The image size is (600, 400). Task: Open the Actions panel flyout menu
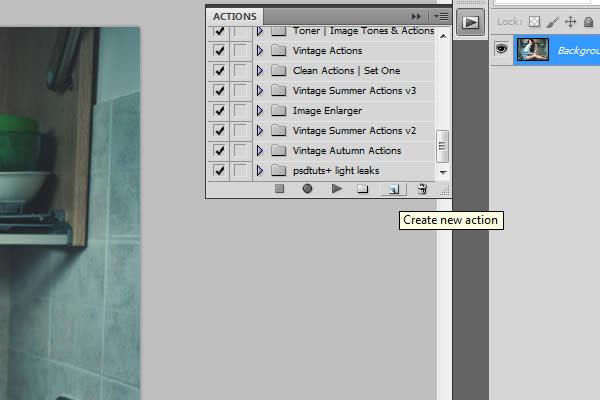click(x=441, y=16)
